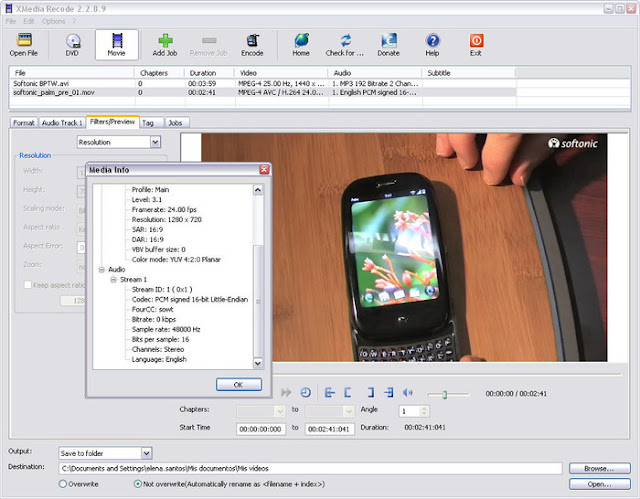This screenshot has width=640, height=499.
Task: Click the Donate toolbar icon
Action: click(389, 40)
